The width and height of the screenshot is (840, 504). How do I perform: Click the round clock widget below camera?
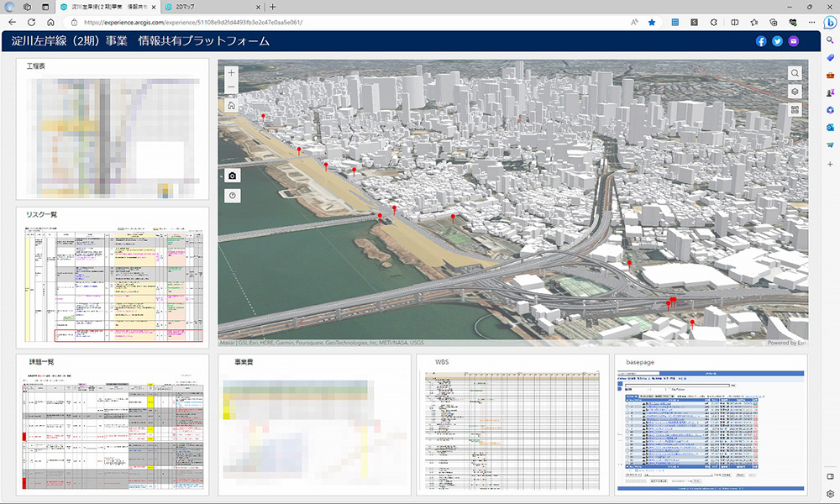(232, 196)
